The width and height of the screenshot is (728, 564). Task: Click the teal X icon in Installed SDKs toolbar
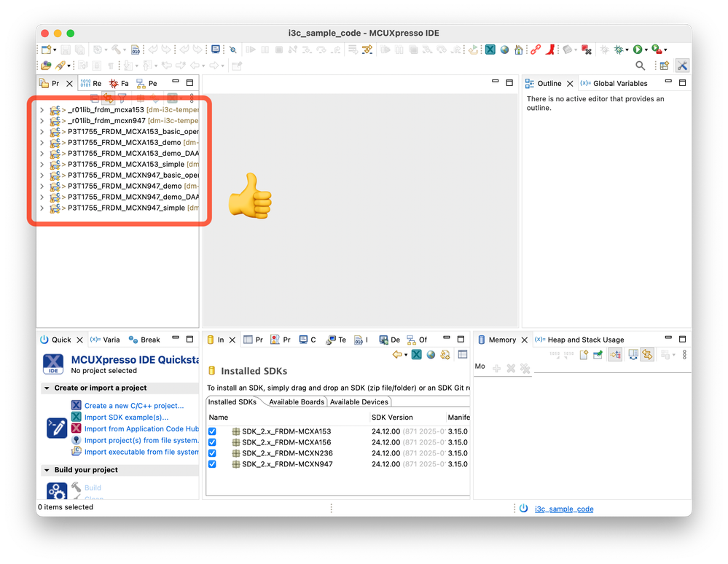[x=417, y=355]
